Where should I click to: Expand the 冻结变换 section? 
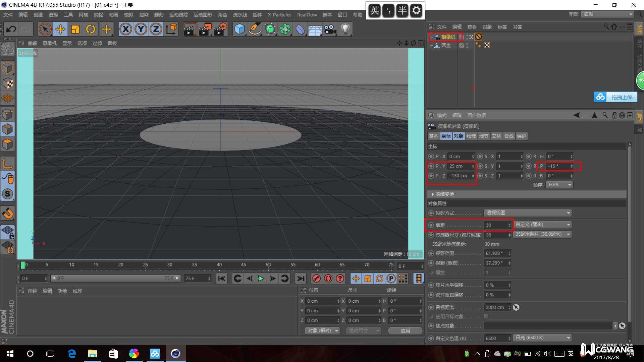point(433,194)
